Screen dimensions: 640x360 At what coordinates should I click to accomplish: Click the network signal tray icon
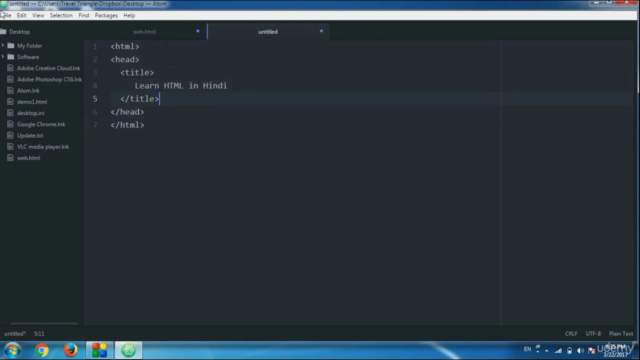(558, 350)
